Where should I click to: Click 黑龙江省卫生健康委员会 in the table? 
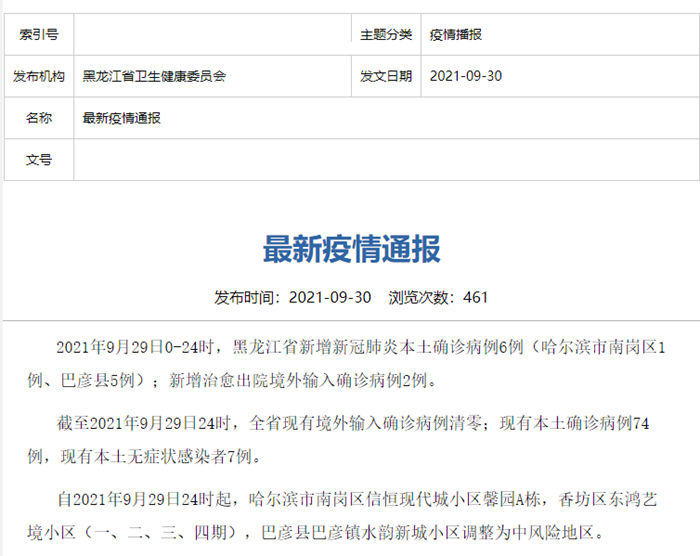154,76
